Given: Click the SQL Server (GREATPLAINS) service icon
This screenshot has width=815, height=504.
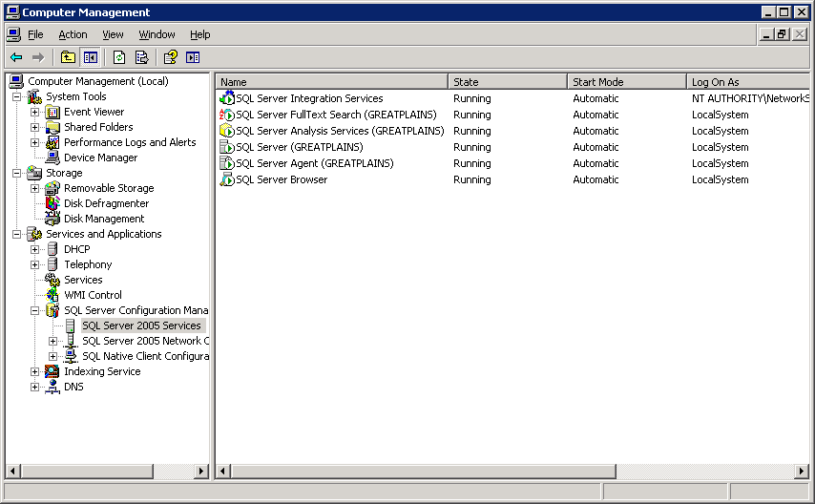Looking at the screenshot, I should click(227, 147).
